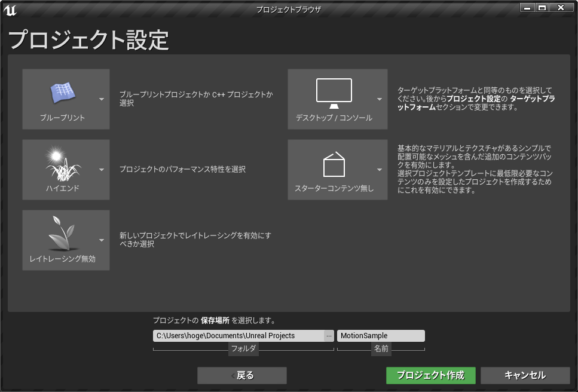Click the target platform description text
Image resolution: width=578 pixels, height=392 pixels.
click(476, 99)
